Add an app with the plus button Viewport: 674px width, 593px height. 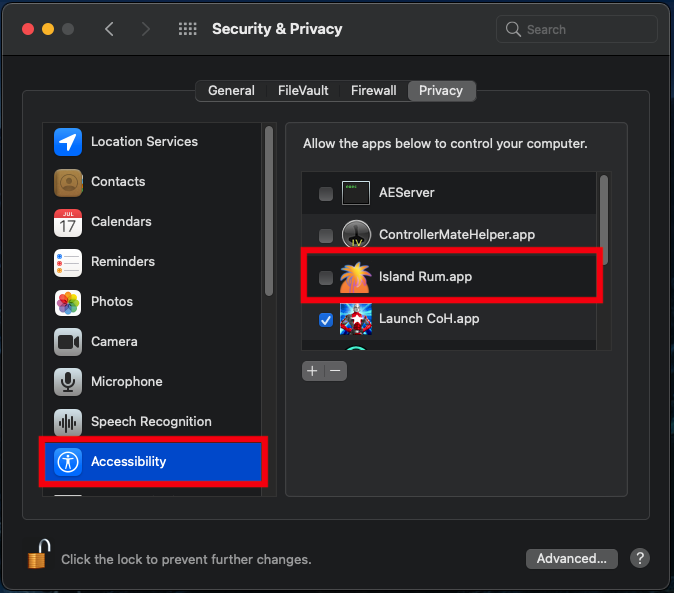click(312, 371)
